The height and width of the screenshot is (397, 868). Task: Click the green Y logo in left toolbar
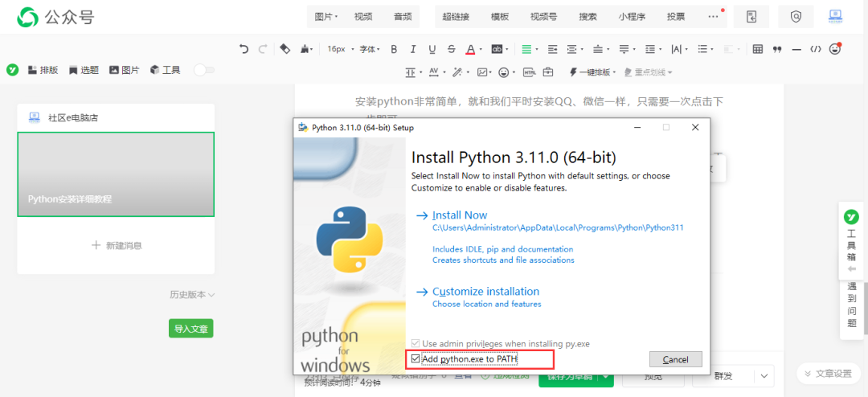(x=13, y=71)
